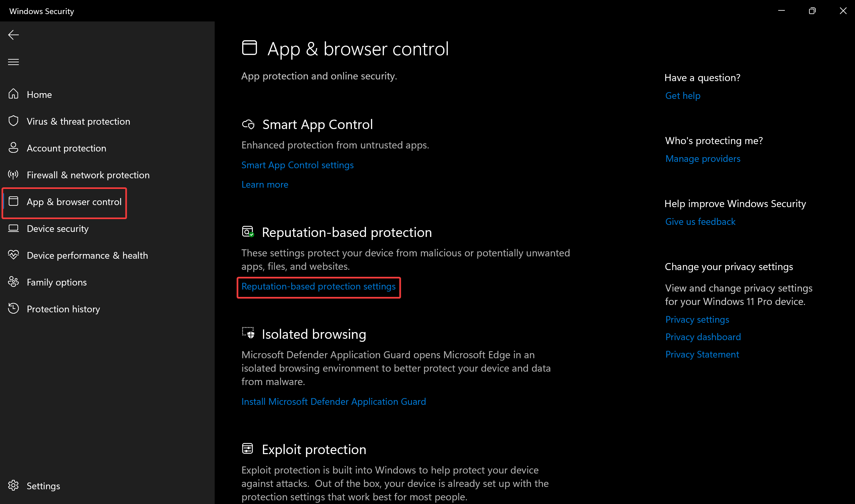Click the Get help link
The image size is (855, 504).
(683, 96)
